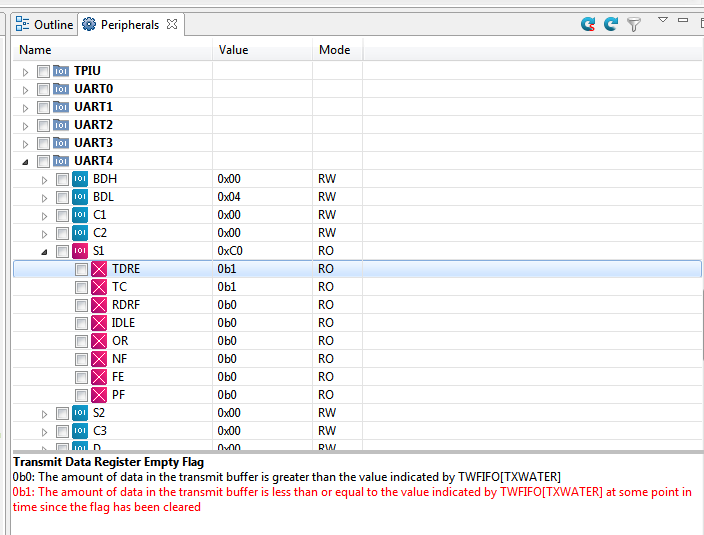The width and height of the screenshot is (704, 535).
Task: Click the Value column header
Action: point(263,50)
